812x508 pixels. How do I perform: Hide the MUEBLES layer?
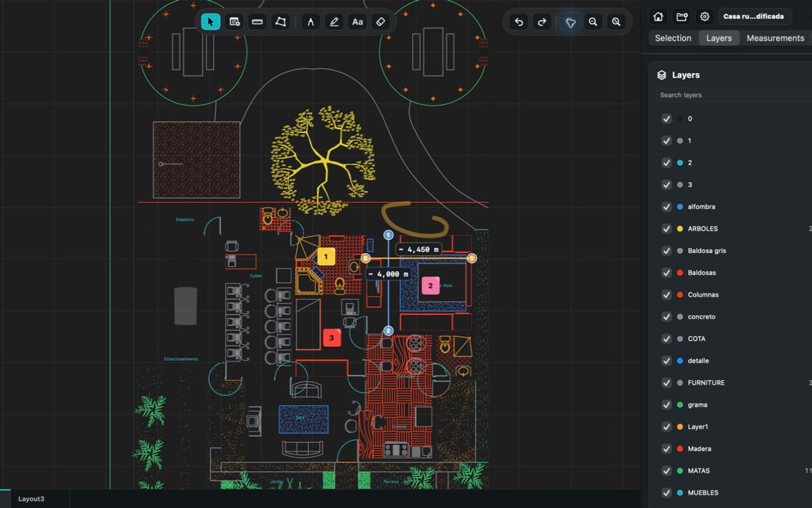click(667, 493)
